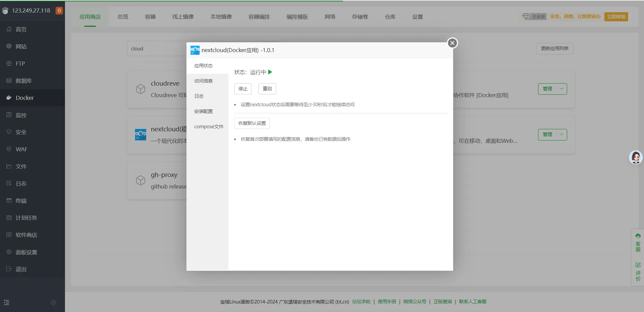Collapse sidebar using bottom menu icon
The width and height of the screenshot is (644, 312).
coord(6,303)
